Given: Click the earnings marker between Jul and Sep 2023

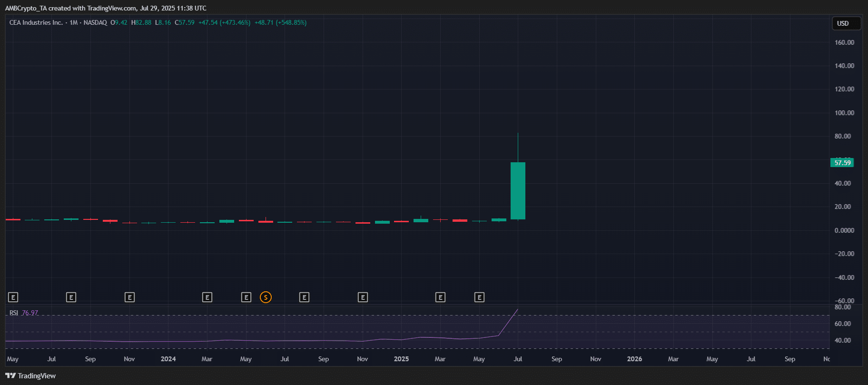Looking at the screenshot, I should coord(71,297).
